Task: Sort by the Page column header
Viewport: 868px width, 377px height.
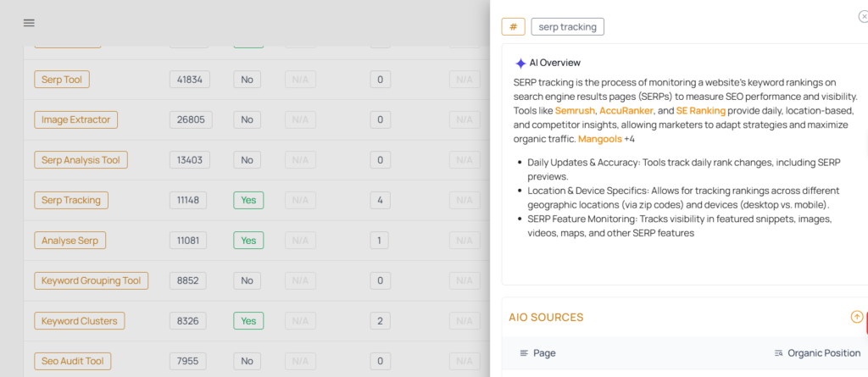Action: click(538, 353)
